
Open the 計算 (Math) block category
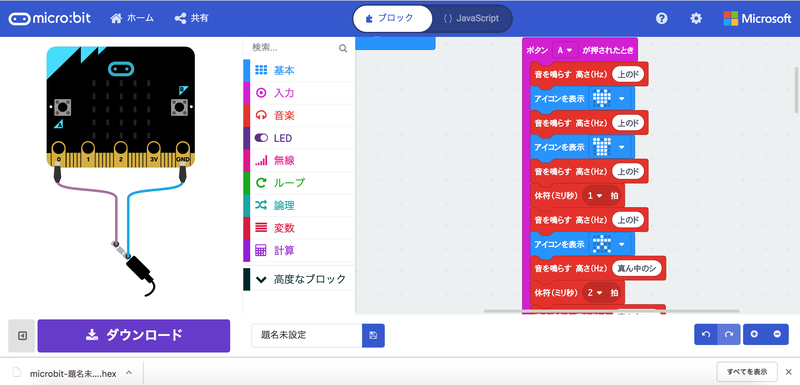(x=299, y=250)
